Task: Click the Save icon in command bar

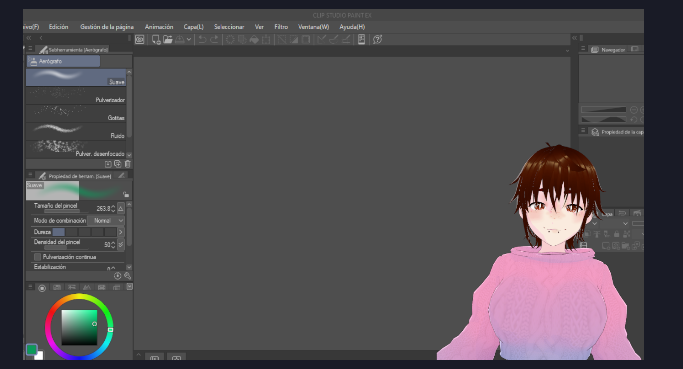Action: (179, 40)
